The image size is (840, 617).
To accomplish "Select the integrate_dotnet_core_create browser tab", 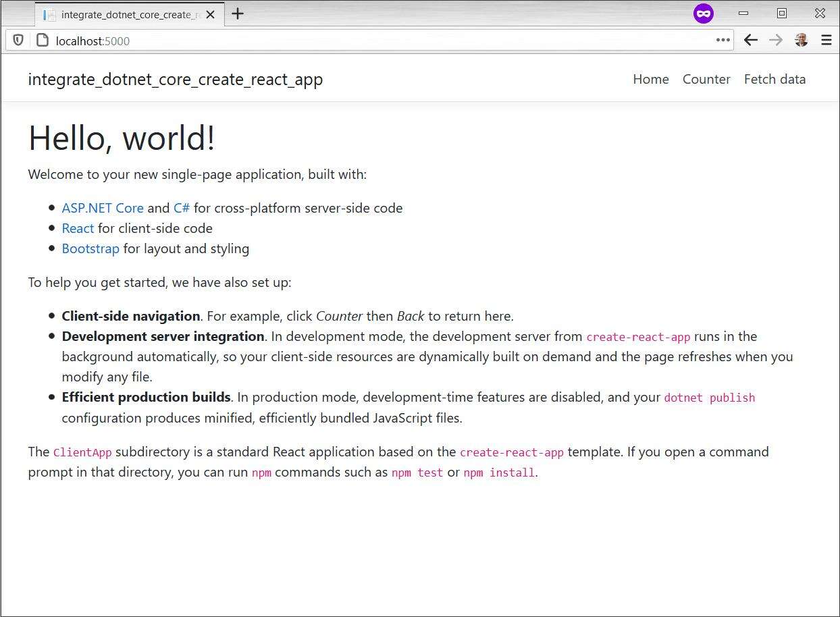I will (x=129, y=14).
